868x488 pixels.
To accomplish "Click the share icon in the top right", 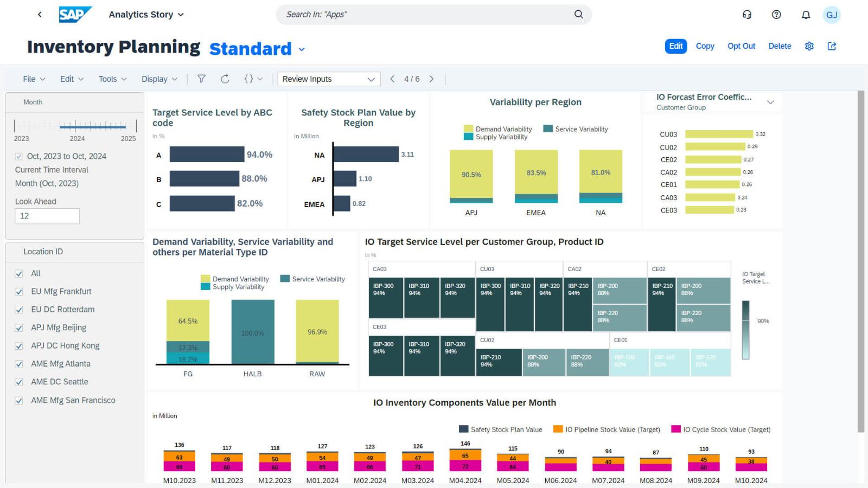I will (x=832, y=46).
